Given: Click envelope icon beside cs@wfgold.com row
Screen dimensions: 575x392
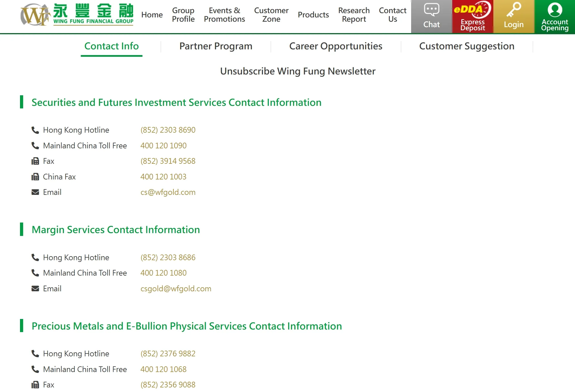Looking at the screenshot, I should (35, 192).
